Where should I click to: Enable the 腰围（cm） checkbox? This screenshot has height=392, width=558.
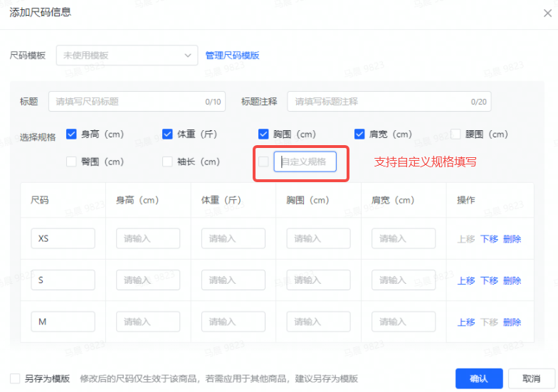click(456, 134)
